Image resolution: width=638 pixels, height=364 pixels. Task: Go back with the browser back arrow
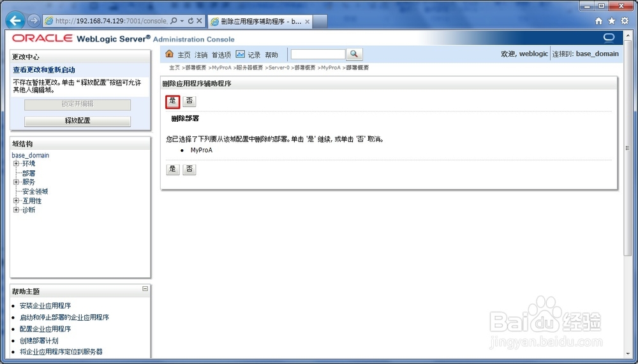coord(15,20)
